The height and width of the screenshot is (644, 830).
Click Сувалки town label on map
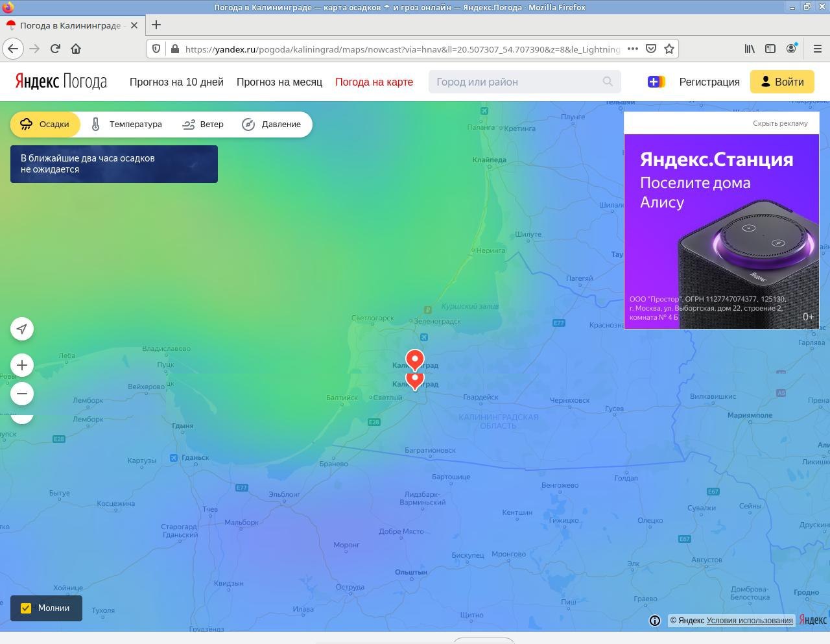(x=702, y=508)
